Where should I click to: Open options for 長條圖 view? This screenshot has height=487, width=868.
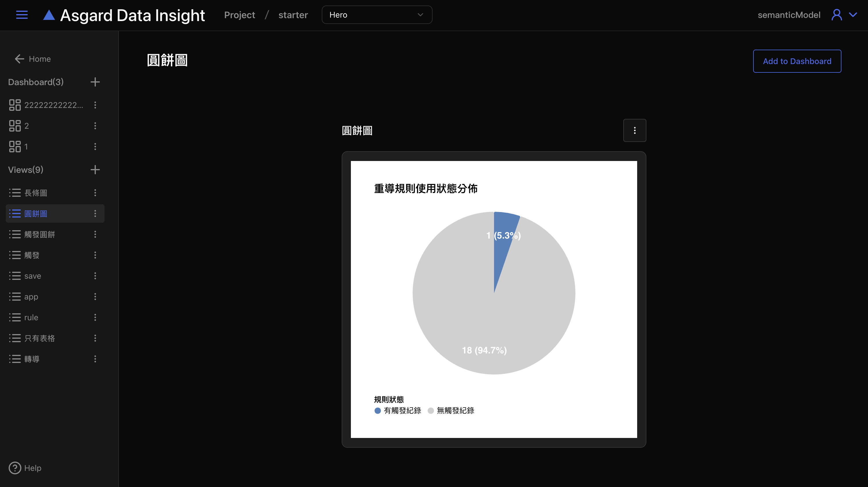tap(95, 193)
